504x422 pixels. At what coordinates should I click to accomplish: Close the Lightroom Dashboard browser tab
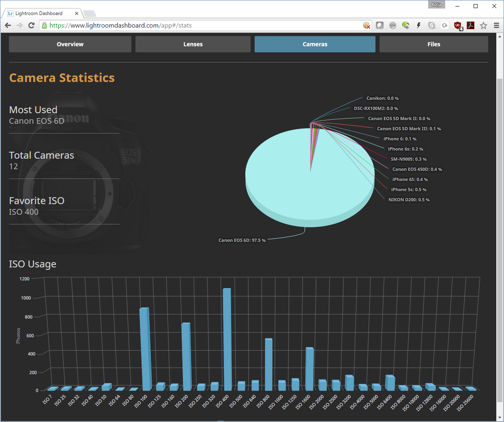76,13
